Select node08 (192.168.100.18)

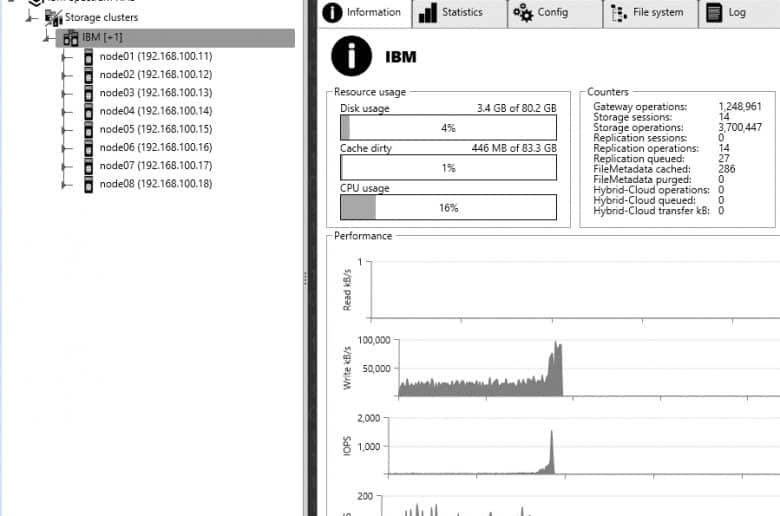156,184
